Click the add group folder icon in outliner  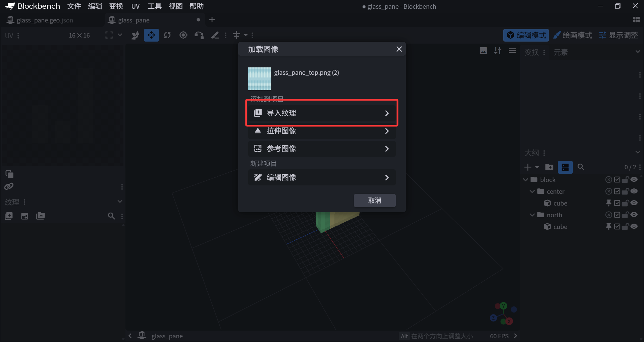(549, 167)
